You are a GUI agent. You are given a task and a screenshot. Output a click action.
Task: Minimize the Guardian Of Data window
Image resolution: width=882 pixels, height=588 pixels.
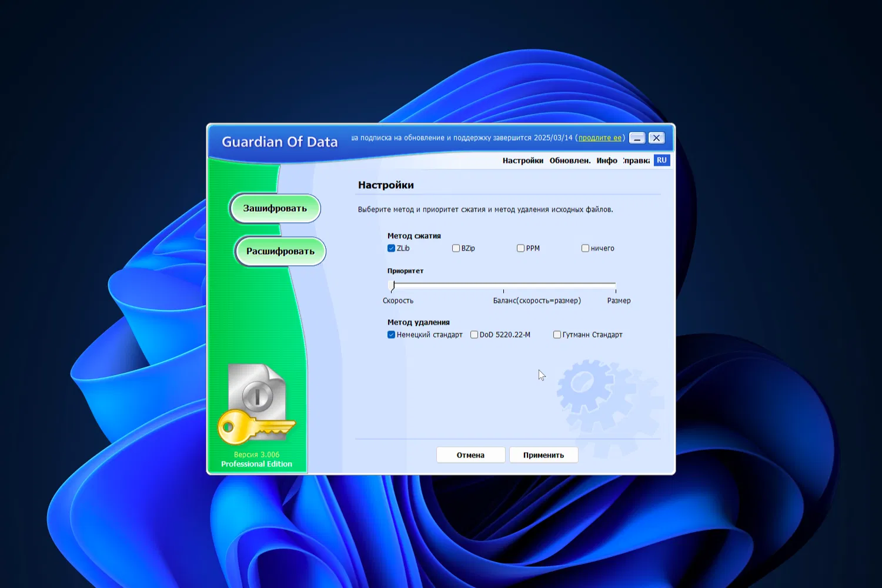coord(637,138)
